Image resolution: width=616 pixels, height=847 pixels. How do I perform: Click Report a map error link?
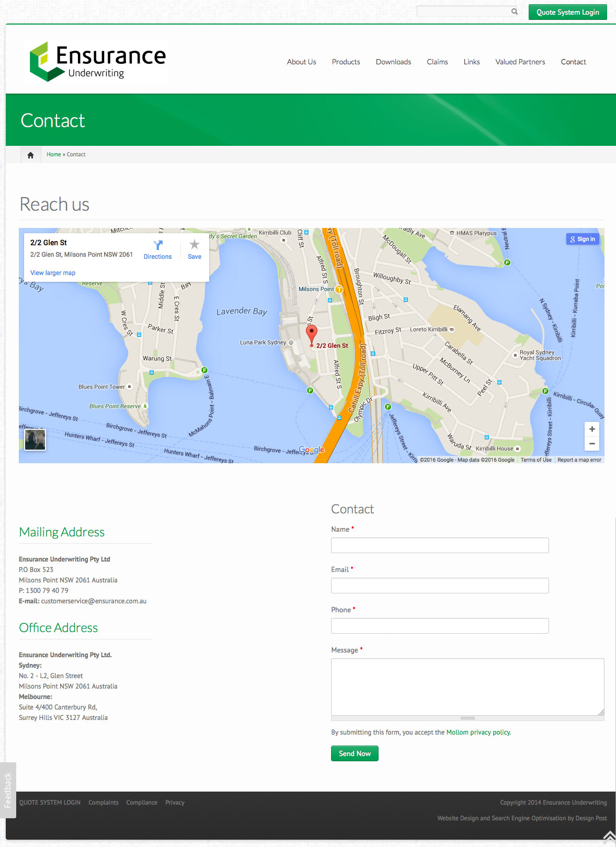click(579, 460)
